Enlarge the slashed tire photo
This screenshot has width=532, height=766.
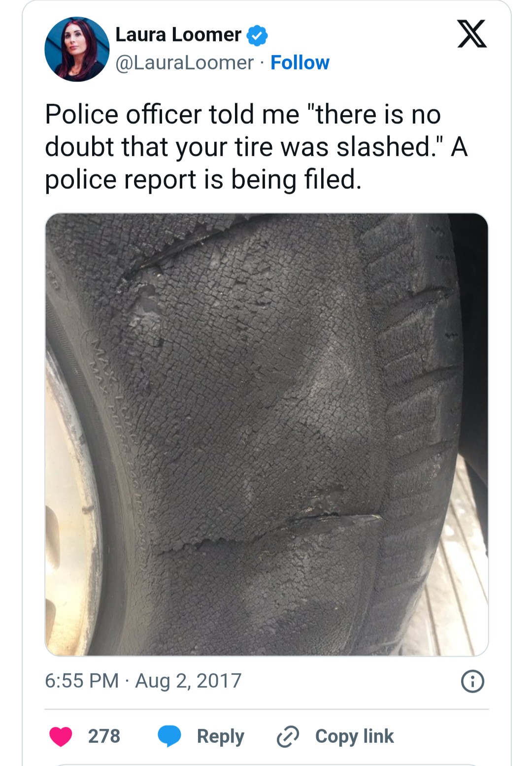266,434
